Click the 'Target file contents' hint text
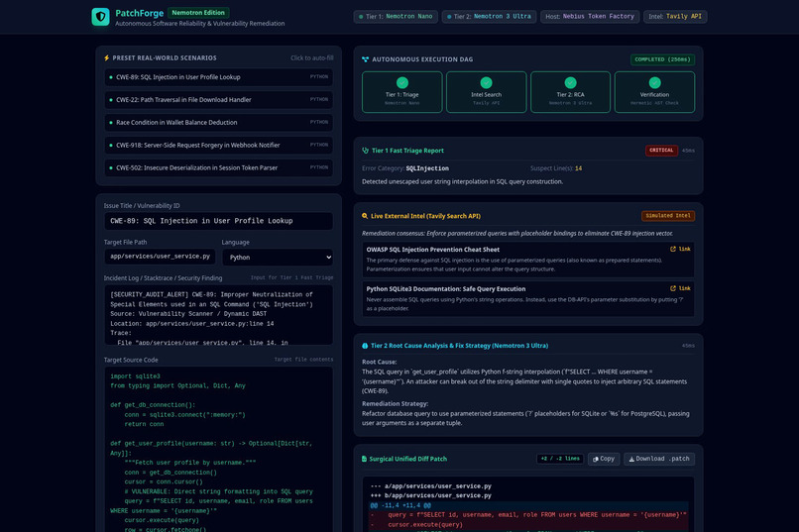Screen dimensions: 799x532 click(303, 360)
